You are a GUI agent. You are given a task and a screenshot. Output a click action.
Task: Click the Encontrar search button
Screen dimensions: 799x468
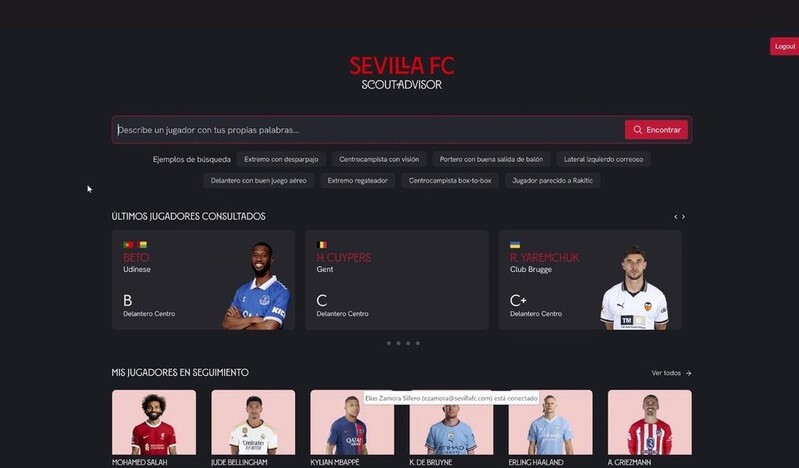click(x=656, y=129)
